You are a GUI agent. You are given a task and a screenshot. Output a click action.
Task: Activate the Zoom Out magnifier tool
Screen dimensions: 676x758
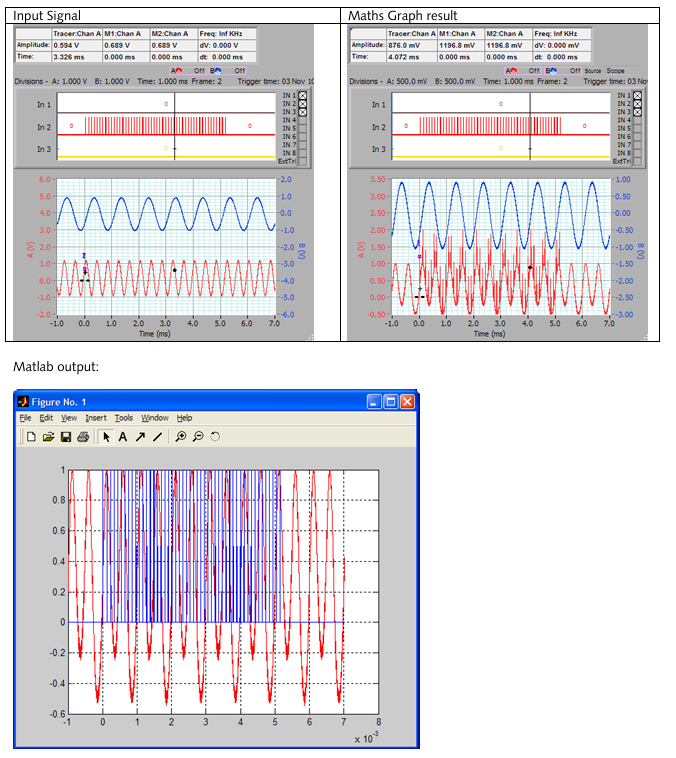198,437
